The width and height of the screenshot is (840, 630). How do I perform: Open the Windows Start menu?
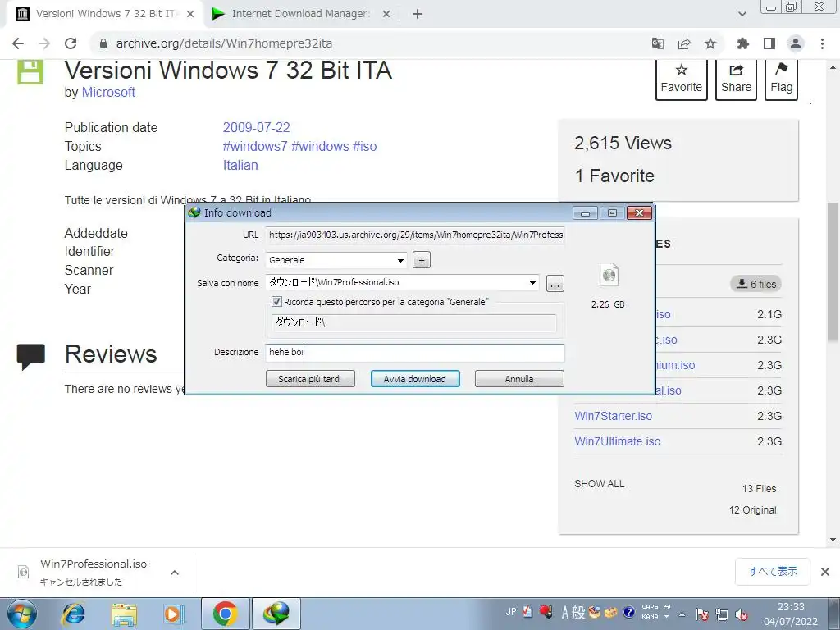pyautogui.click(x=22, y=614)
